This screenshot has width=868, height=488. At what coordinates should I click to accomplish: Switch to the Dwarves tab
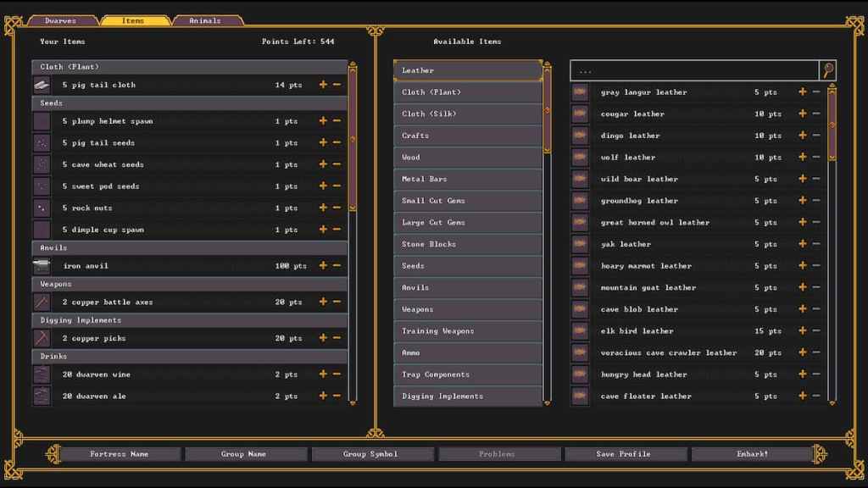coord(59,19)
